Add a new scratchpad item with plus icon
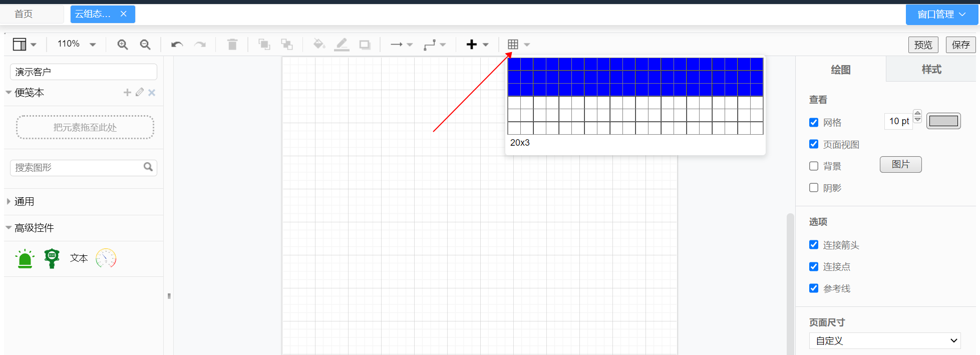 coord(127,93)
